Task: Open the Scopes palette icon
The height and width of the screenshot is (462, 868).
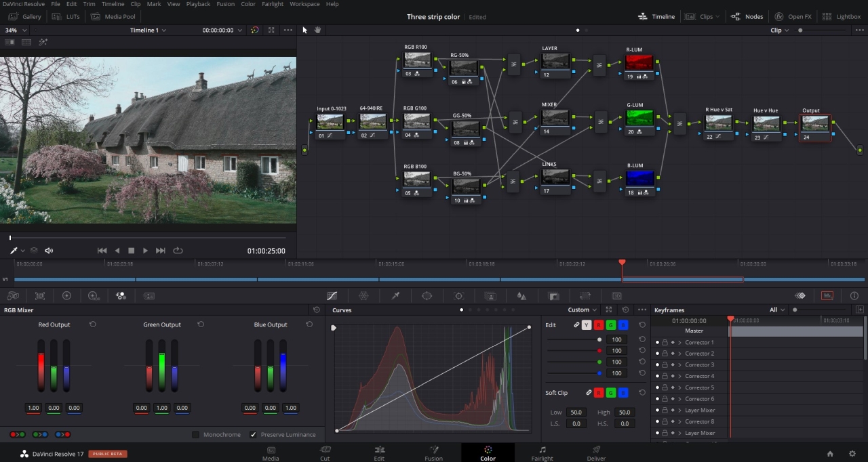Action: [827, 296]
